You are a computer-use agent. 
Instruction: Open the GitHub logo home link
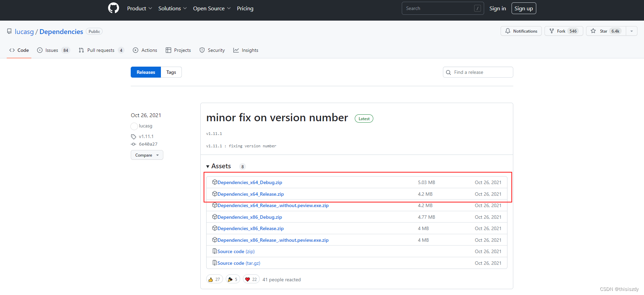114,8
